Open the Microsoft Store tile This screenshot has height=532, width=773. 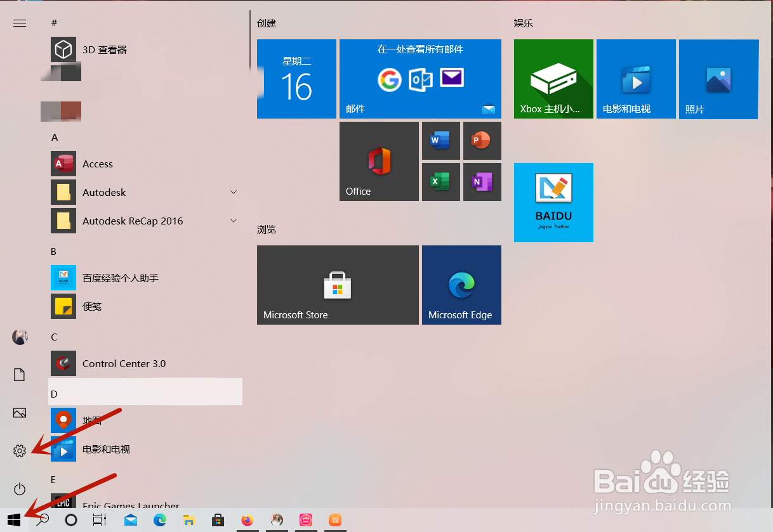coord(338,285)
